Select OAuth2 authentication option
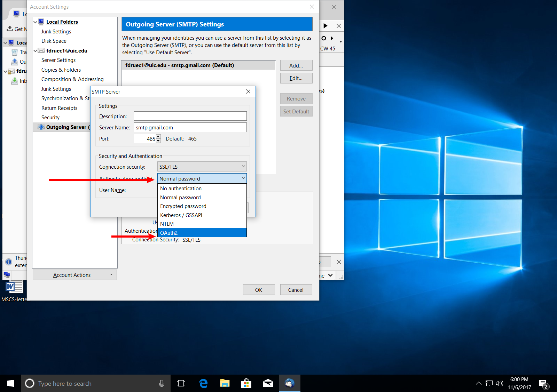This screenshot has width=557, height=392. (x=202, y=233)
